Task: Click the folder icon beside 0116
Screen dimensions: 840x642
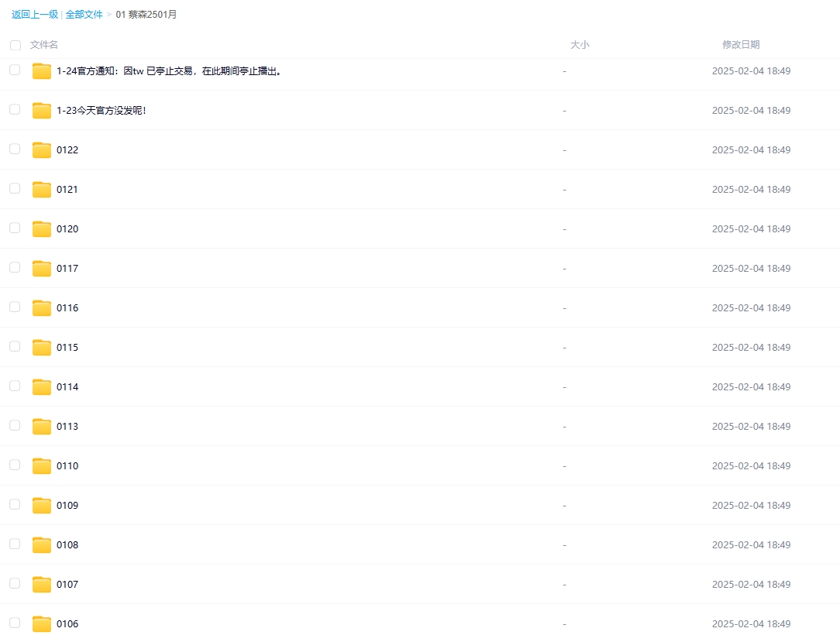Action: tap(41, 307)
